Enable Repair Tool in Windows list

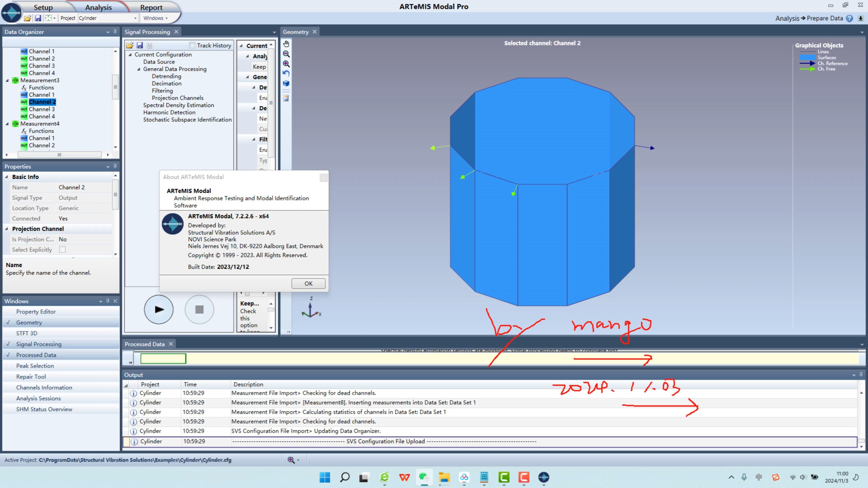pyautogui.click(x=61, y=377)
